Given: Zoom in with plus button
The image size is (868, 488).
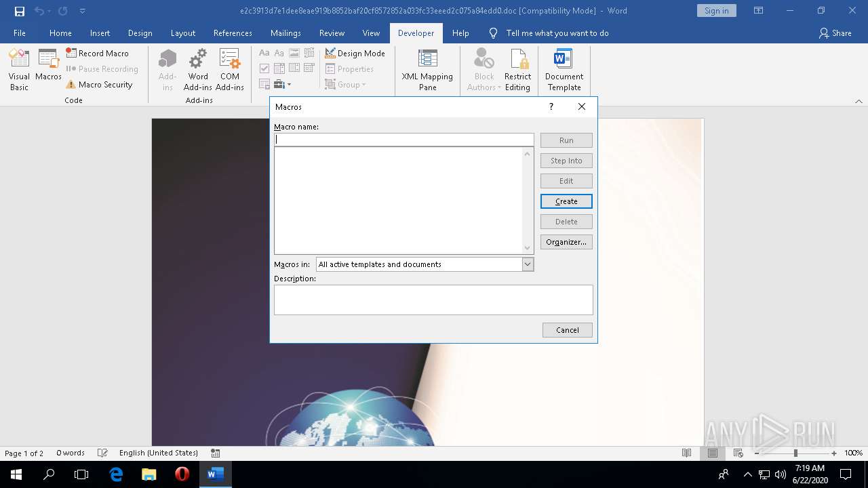Looking at the screenshot, I should (x=834, y=453).
